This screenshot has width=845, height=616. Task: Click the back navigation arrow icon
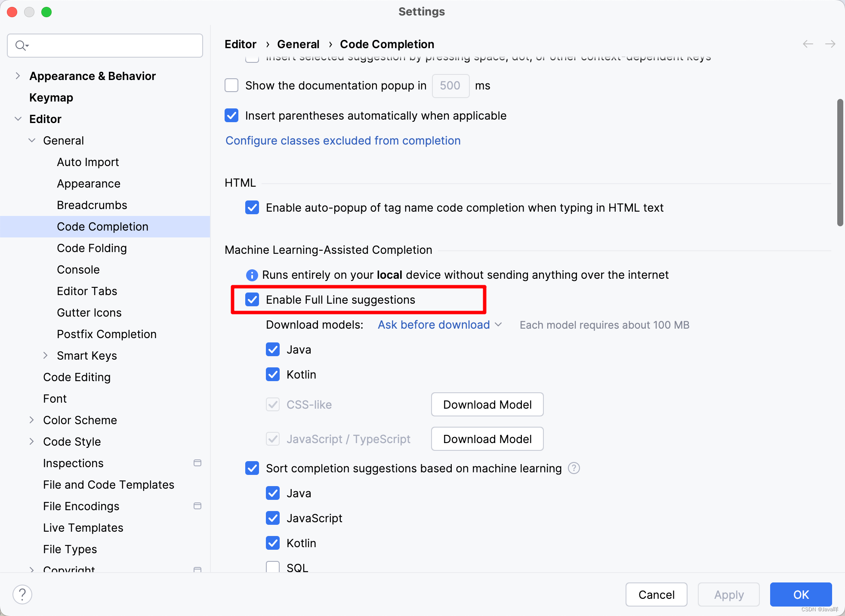click(808, 44)
